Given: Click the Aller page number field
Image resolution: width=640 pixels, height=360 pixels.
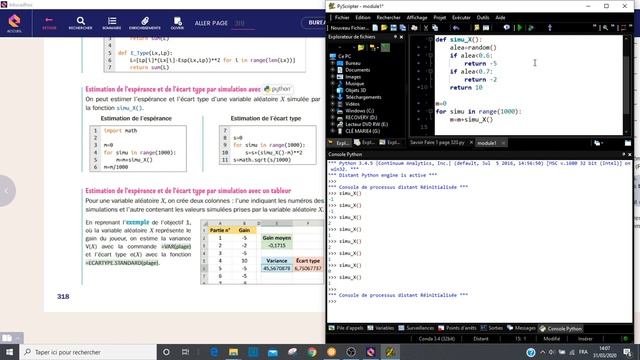Looking at the screenshot, I should pyautogui.click(x=243, y=23).
